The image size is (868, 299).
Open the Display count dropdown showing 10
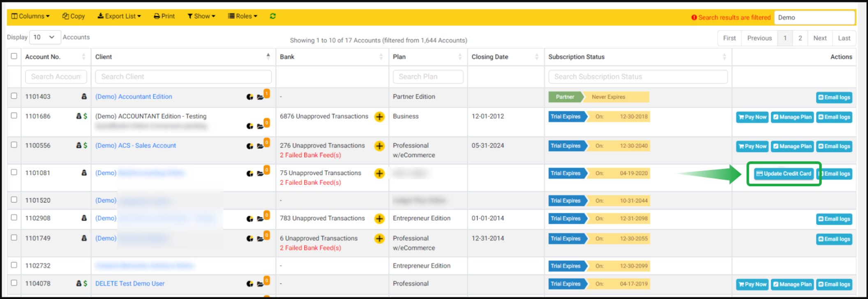[44, 37]
